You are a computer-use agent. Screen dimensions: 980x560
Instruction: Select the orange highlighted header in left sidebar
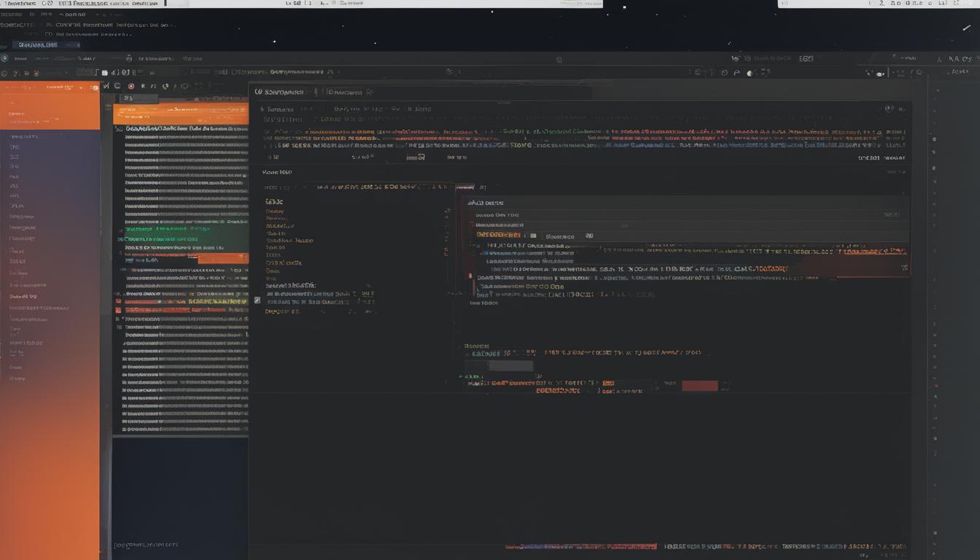(50, 106)
